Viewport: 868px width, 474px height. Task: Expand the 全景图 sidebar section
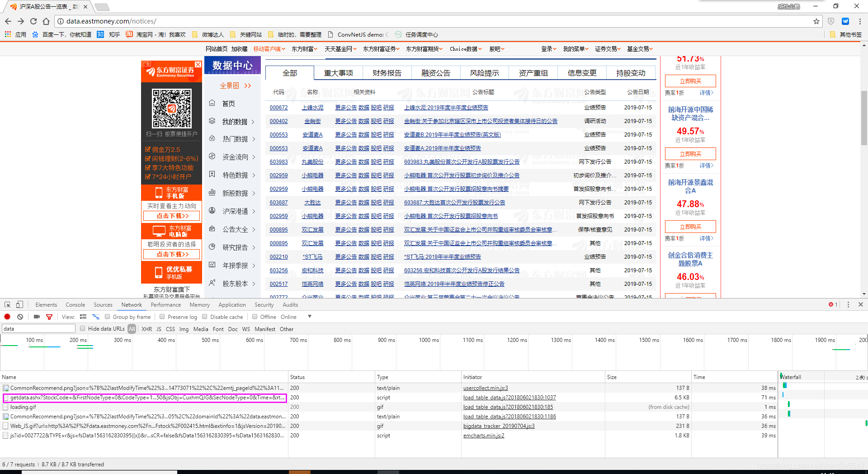click(x=235, y=85)
